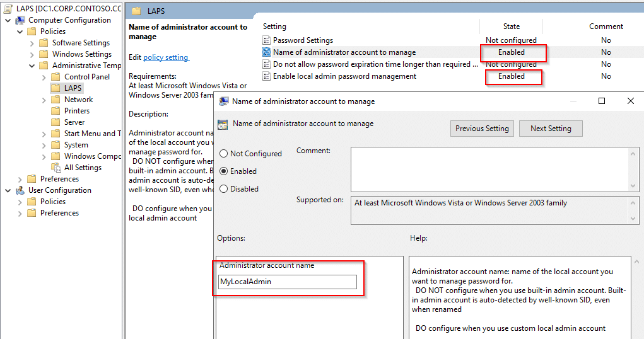Screen dimensions: 644x339
Task: Click the User Configuration node icon
Action: [20, 190]
